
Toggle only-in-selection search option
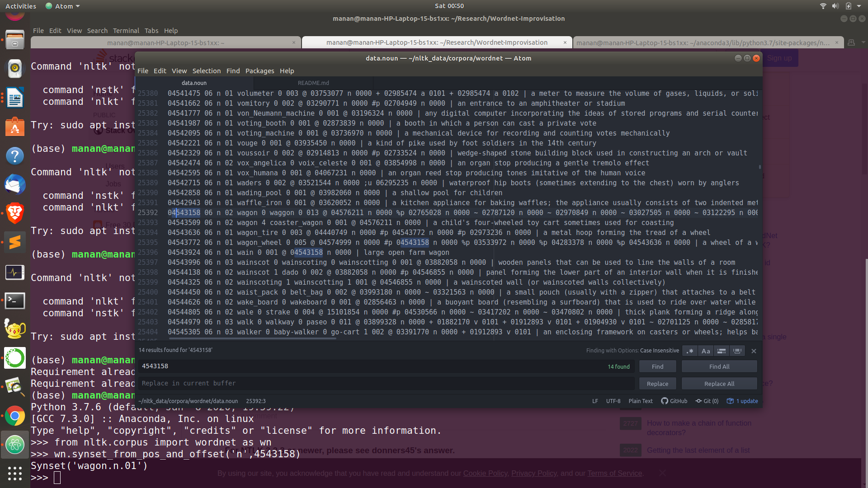(x=722, y=351)
